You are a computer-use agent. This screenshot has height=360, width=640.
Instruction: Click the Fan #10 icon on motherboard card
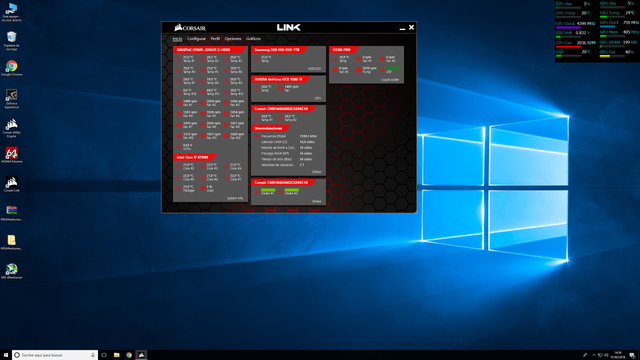pos(179,136)
